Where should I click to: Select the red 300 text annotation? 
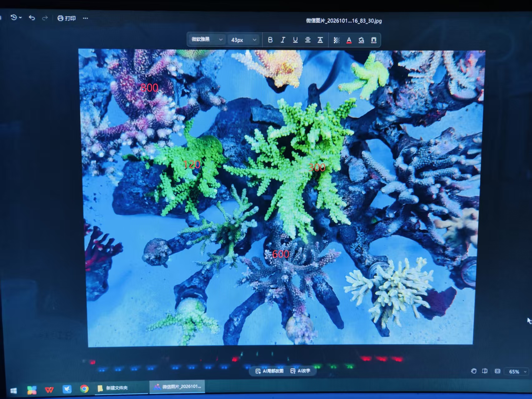click(x=317, y=168)
